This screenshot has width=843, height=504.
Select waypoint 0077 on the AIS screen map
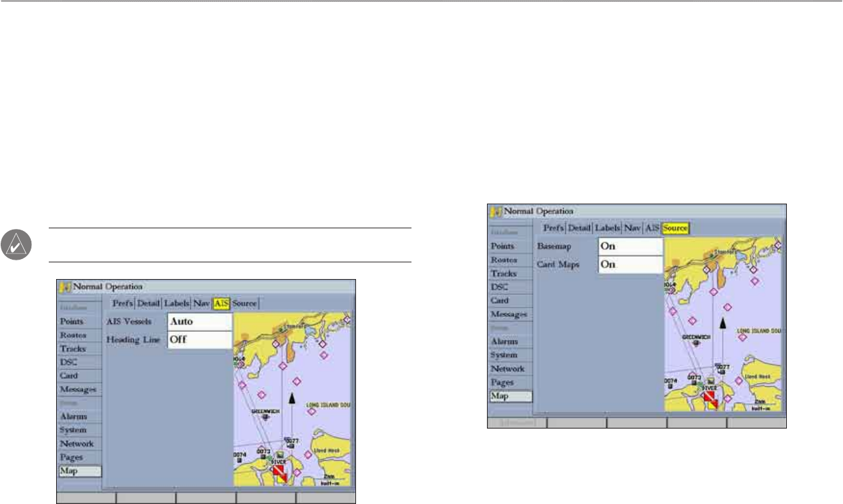[x=292, y=443]
